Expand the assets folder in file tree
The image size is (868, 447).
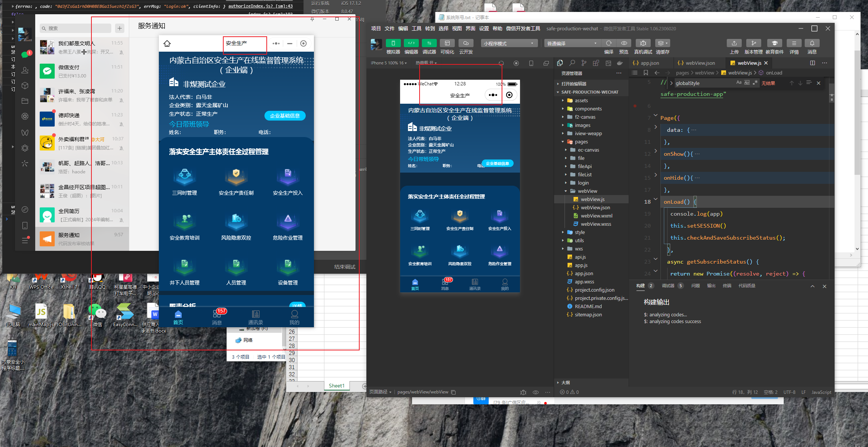pyautogui.click(x=581, y=100)
